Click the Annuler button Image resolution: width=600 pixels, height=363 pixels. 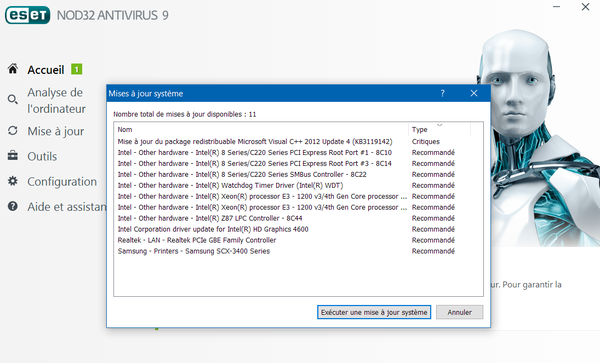460,312
